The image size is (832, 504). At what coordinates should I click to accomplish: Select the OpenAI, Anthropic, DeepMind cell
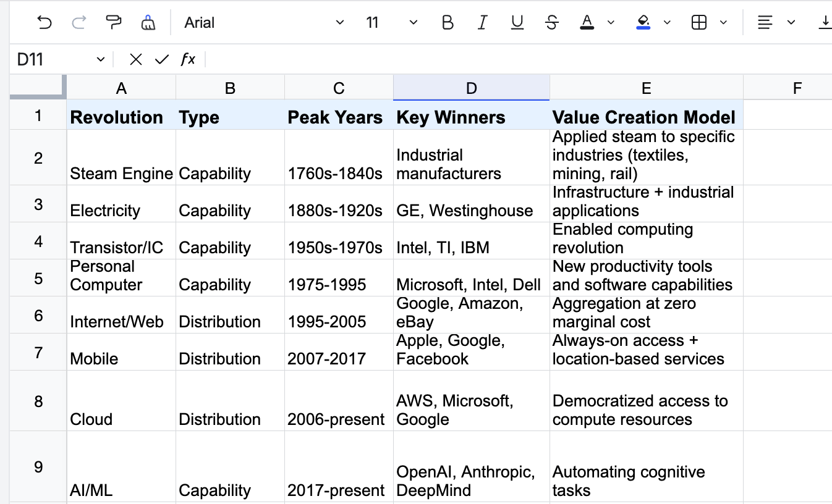pyautogui.click(x=472, y=467)
